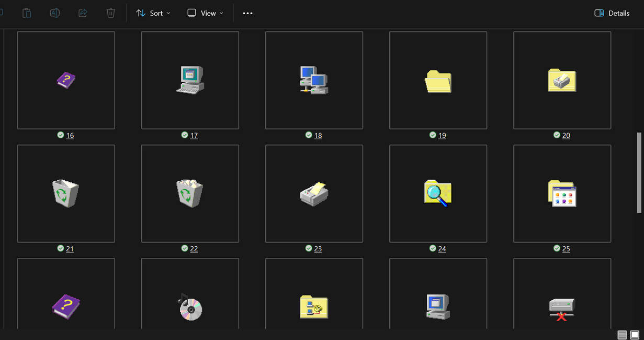This screenshot has width=644, height=340.
Task: Open the See more ellipsis menu
Action: tap(247, 13)
